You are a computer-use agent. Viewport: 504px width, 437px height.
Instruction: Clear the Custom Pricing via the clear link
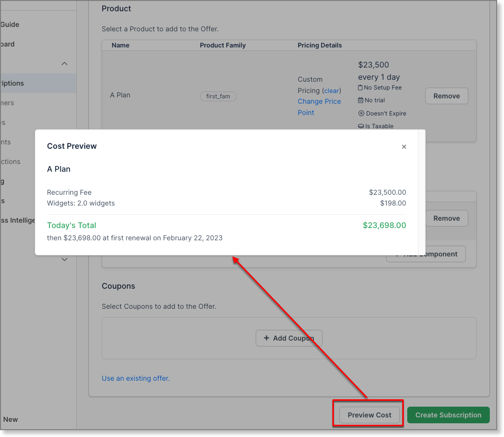click(331, 91)
